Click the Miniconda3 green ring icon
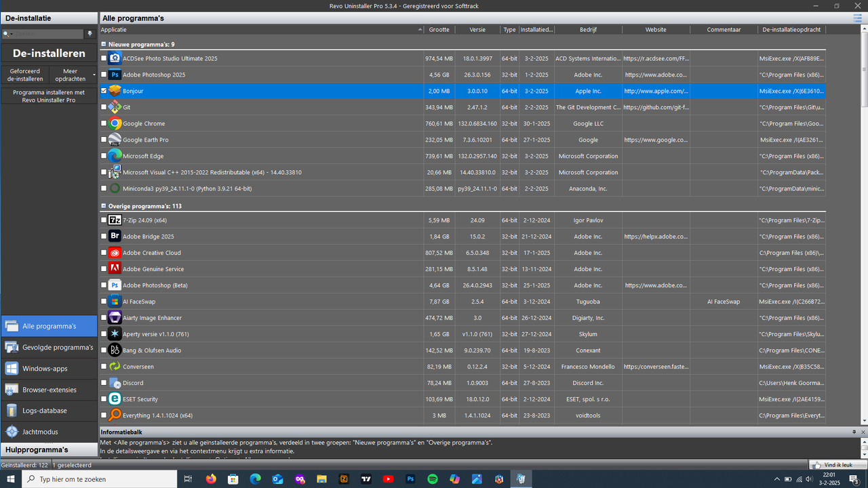This screenshot has width=868, height=488. point(115,188)
